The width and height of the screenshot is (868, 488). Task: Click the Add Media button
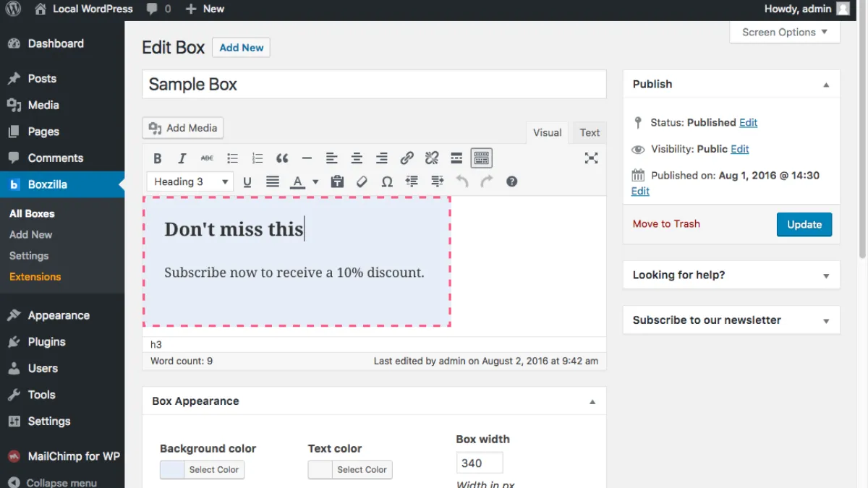click(x=183, y=128)
